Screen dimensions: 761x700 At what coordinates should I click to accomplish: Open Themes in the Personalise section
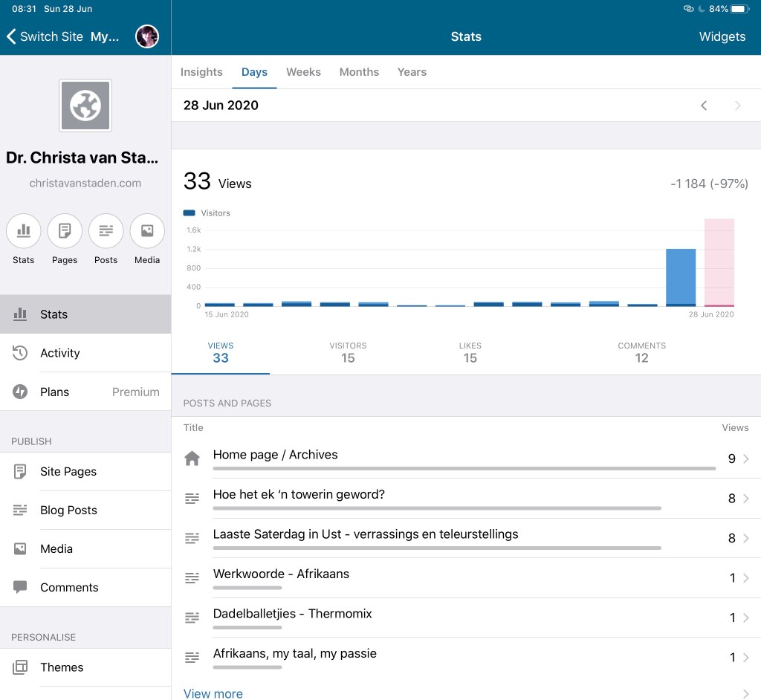point(62,667)
